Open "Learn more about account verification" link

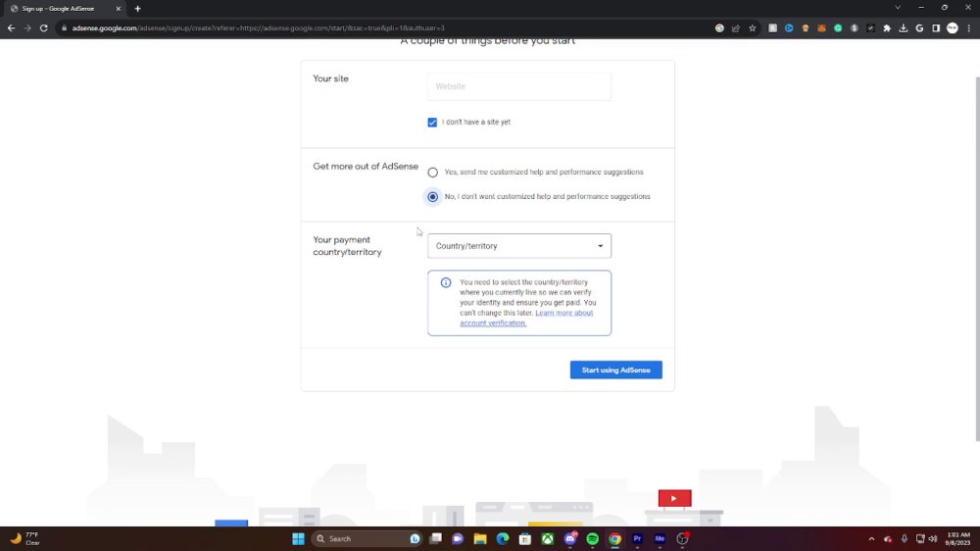point(526,318)
